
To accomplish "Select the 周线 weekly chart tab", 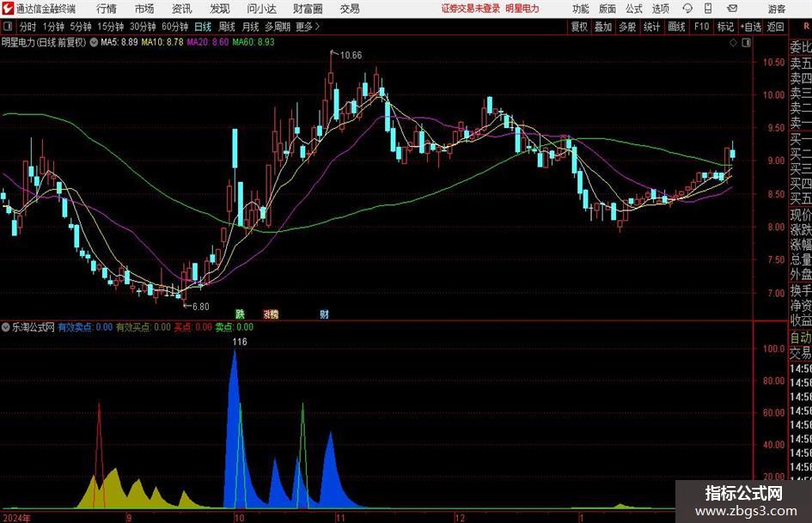I will coord(226,27).
